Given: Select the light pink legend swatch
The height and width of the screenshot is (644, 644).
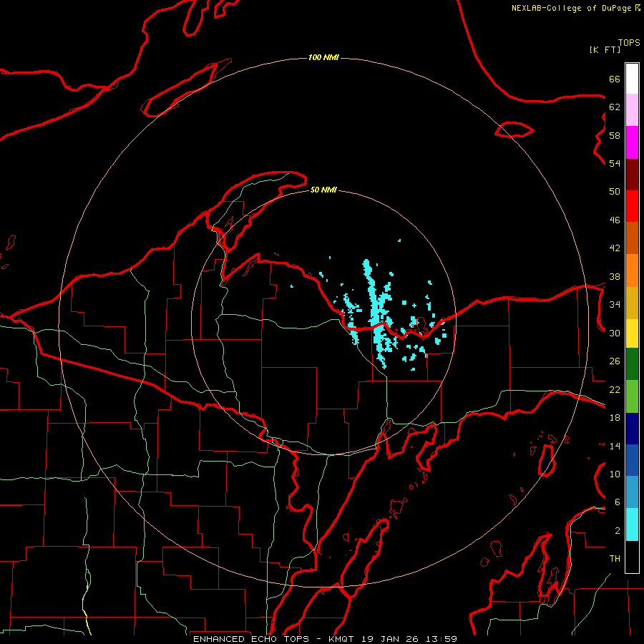Looking at the screenshot, I should pyautogui.click(x=632, y=110).
